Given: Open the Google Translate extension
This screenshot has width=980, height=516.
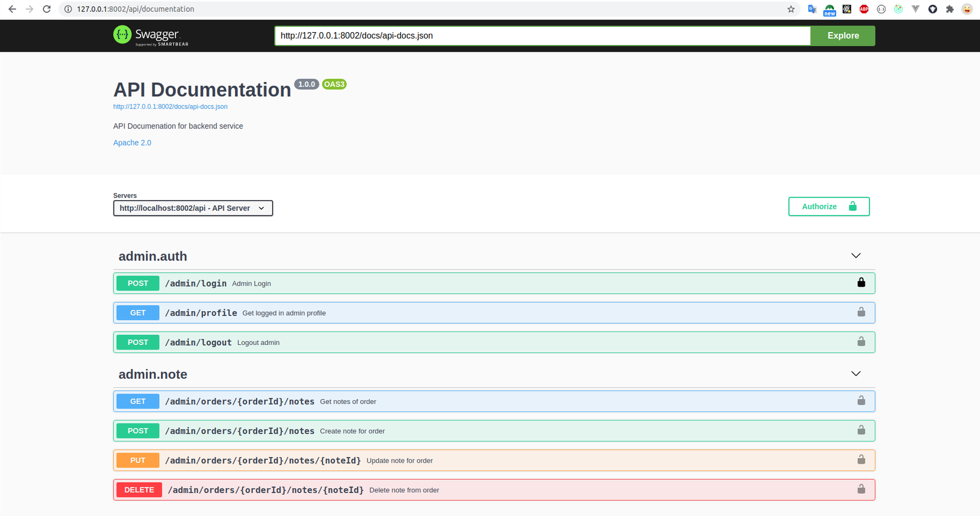Looking at the screenshot, I should [812, 9].
